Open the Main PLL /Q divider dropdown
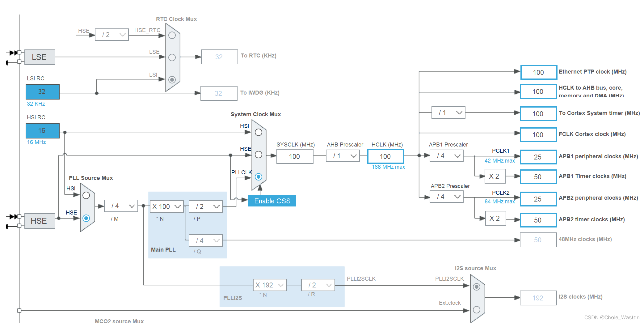This screenshot has height=323, width=644. pyautogui.click(x=206, y=240)
